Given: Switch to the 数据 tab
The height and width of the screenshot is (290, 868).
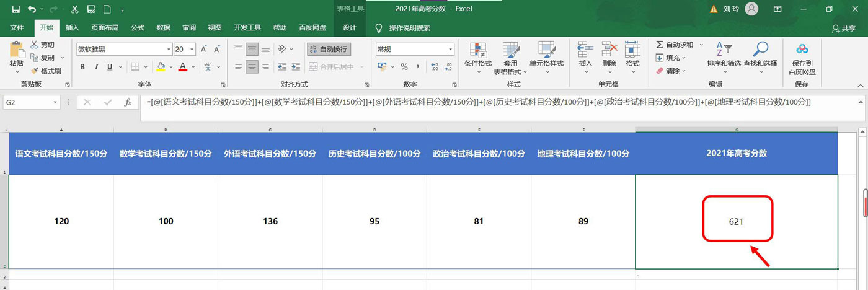Looking at the screenshot, I should [163, 28].
